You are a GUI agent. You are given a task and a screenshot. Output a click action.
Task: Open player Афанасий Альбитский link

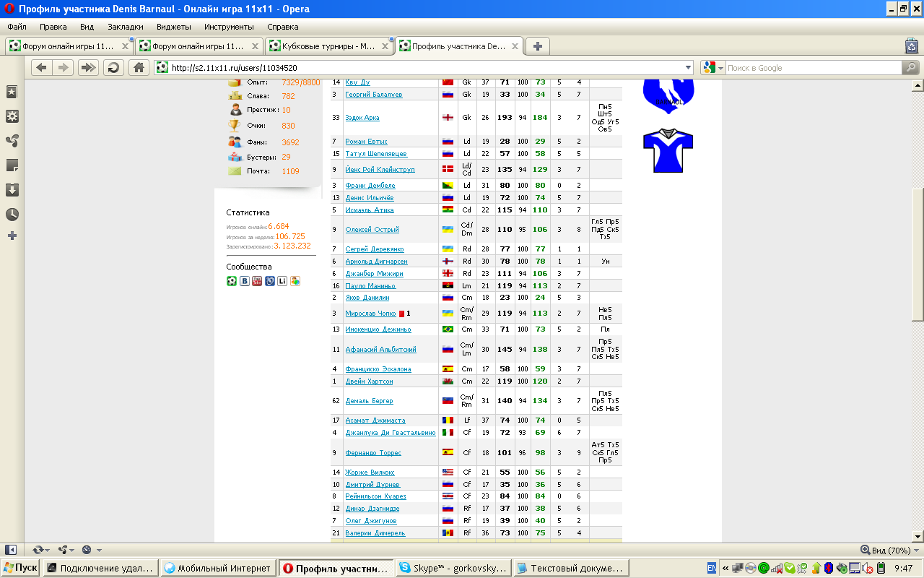[x=380, y=350]
